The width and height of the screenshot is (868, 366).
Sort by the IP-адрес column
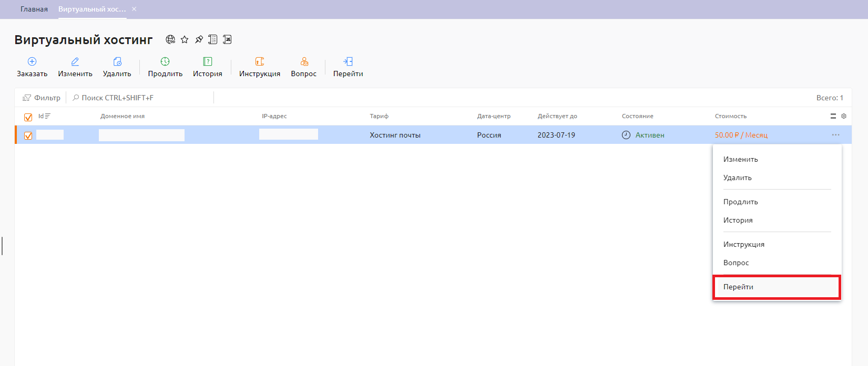(x=274, y=116)
